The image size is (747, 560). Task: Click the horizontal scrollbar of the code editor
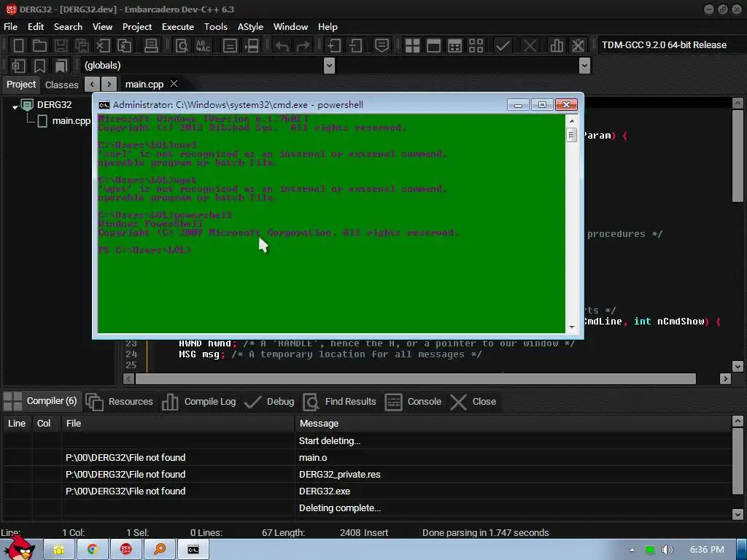click(415, 378)
